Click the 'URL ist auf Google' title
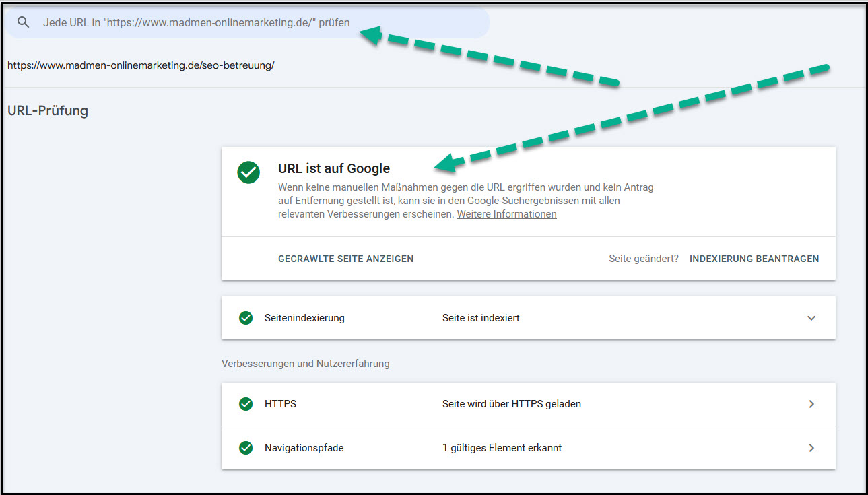This screenshot has height=495, width=868. pyautogui.click(x=334, y=168)
